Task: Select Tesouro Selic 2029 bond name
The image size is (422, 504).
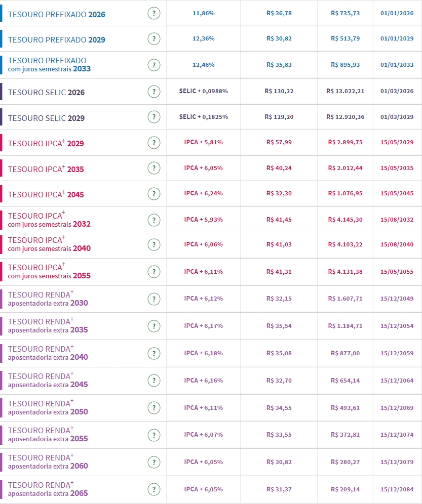Action: coord(46,118)
